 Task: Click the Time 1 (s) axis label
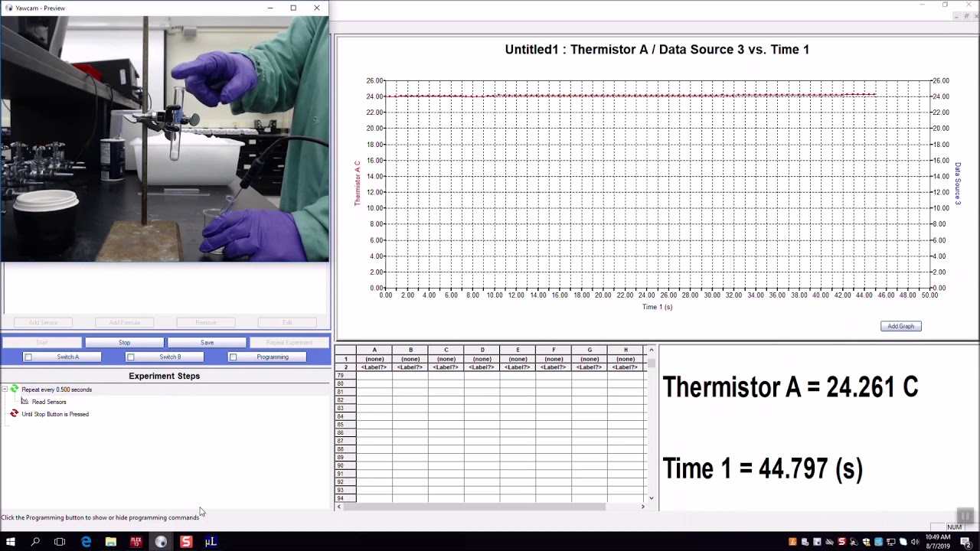tap(657, 307)
